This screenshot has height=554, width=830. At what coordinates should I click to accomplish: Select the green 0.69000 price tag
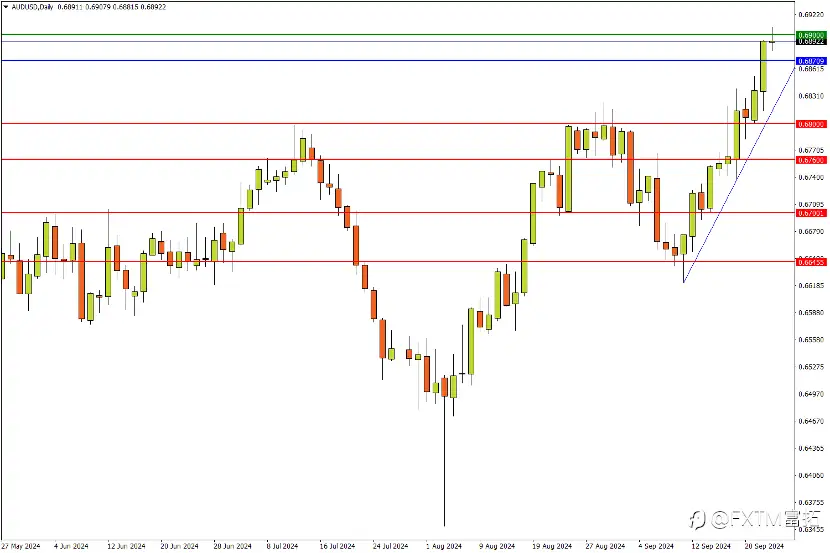[x=811, y=35]
